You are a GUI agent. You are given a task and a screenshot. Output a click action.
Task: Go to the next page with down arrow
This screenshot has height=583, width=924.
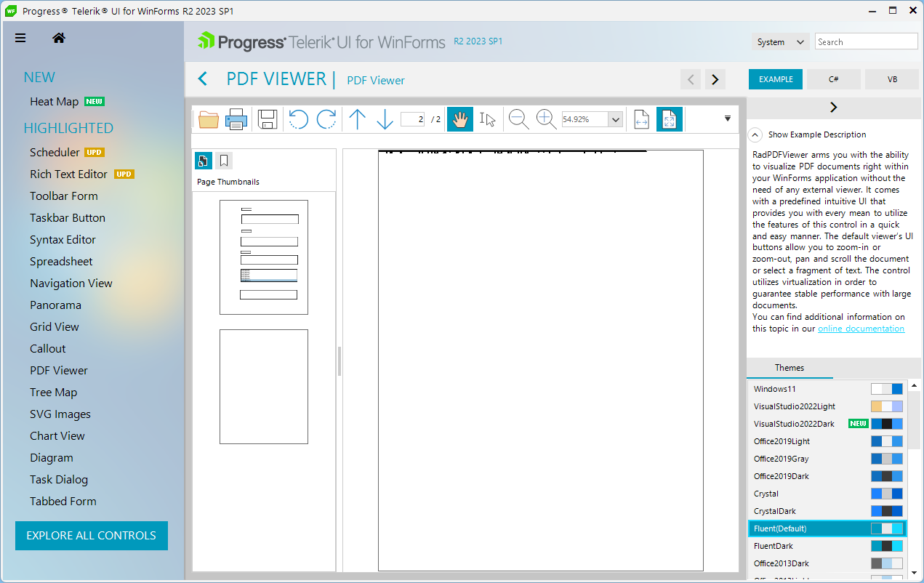click(385, 118)
